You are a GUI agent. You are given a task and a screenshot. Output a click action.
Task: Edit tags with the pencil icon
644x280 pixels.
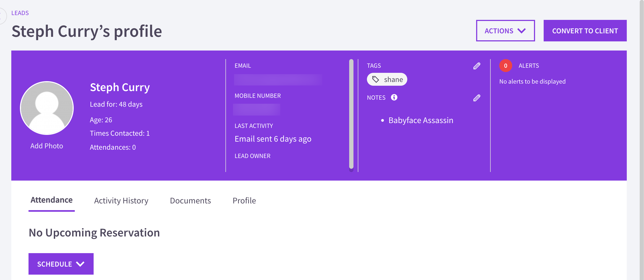pyautogui.click(x=477, y=66)
